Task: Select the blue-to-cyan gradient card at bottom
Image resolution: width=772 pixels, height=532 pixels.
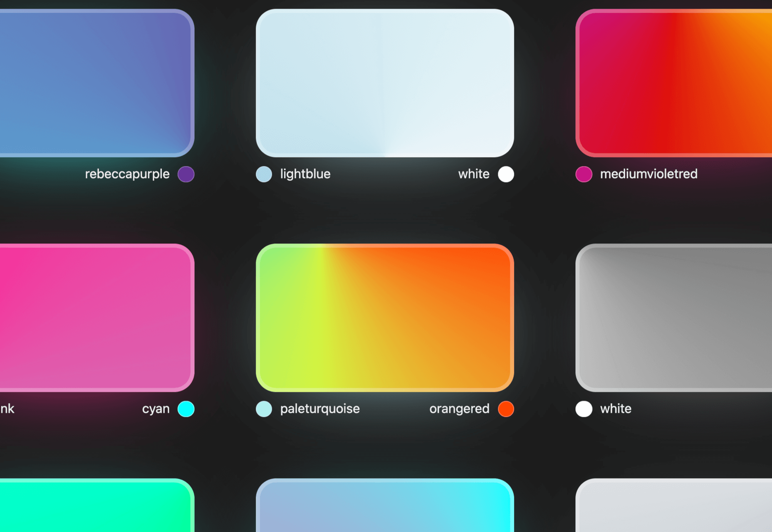Action: 385,506
